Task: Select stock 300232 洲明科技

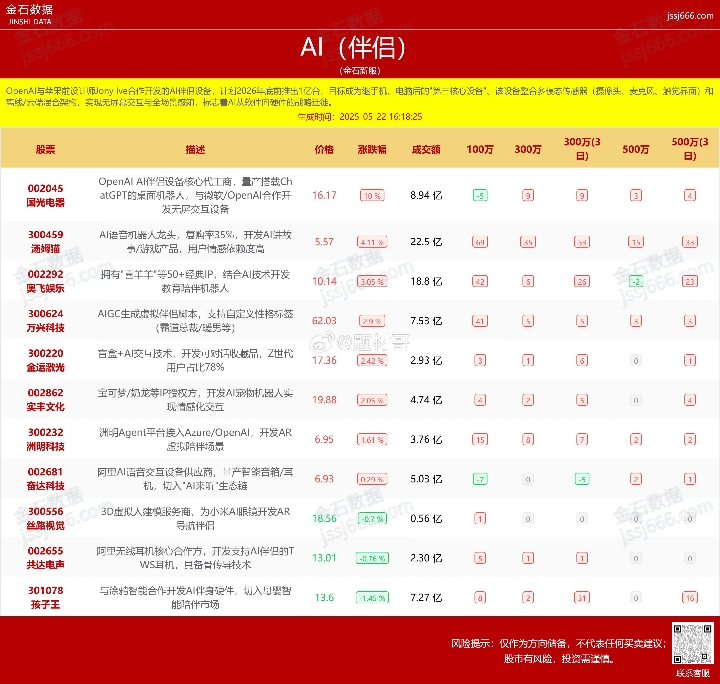Action: (x=45, y=439)
